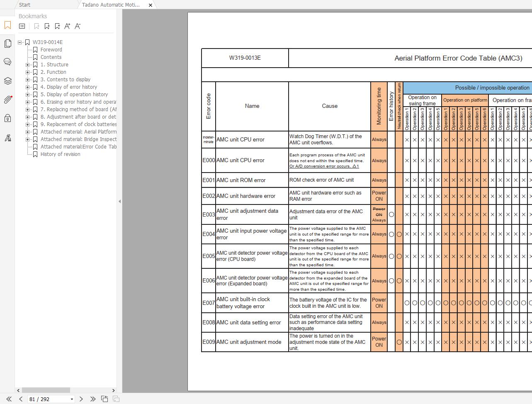Jump to '2. Function' bookmark
Screen dimensions: 532x404
(x=53, y=72)
